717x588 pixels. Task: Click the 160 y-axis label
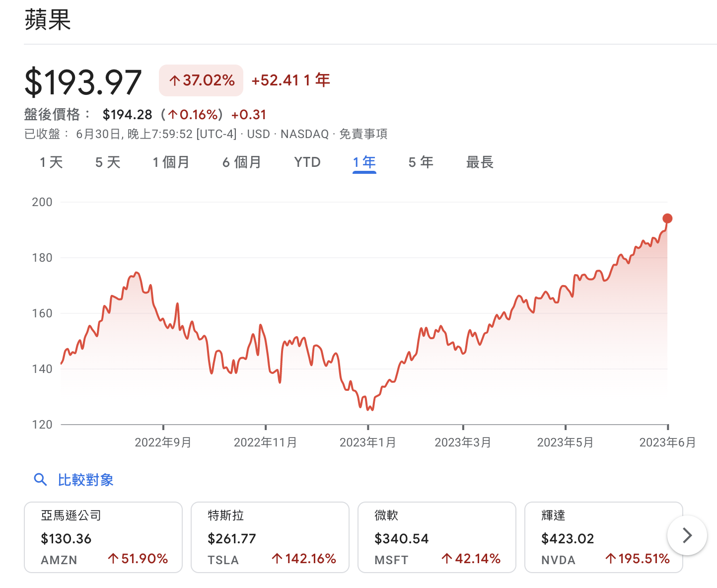pyautogui.click(x=42, y=313)
